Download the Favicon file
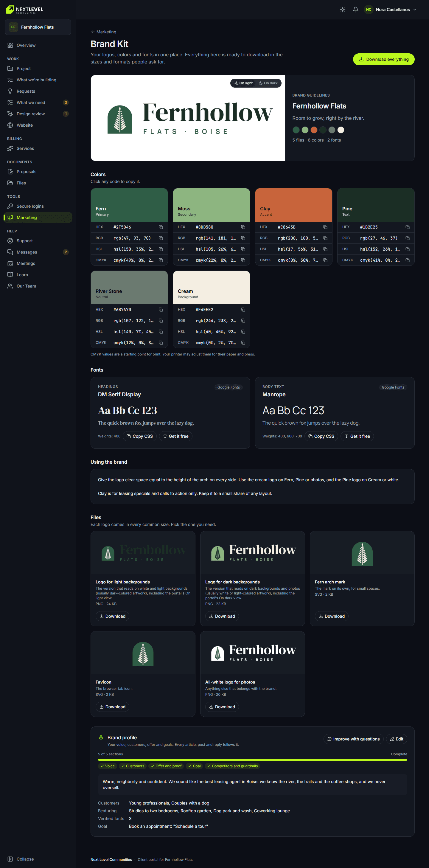The height and width of the screenshot is (868, 429). pyautogui.click(x=112, y=707)
